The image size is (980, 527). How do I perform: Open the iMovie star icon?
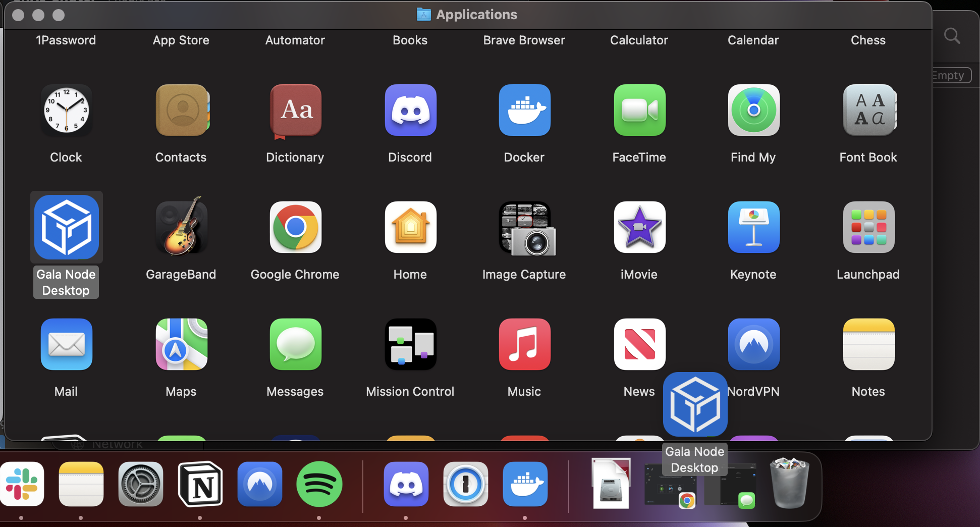(639, 227)
